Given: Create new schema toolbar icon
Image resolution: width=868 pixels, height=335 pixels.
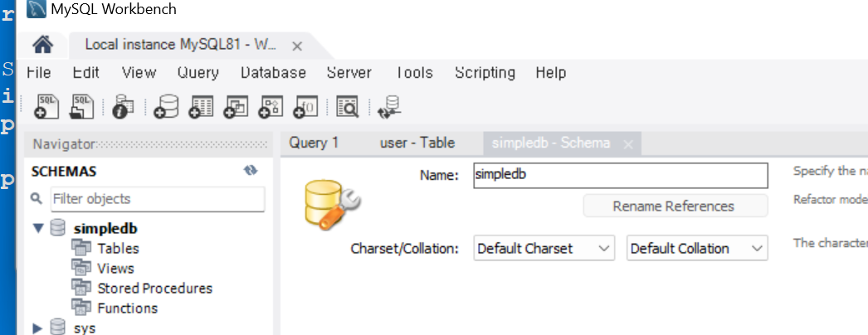Looking at the screenshot, I should [x=166, y=106].
